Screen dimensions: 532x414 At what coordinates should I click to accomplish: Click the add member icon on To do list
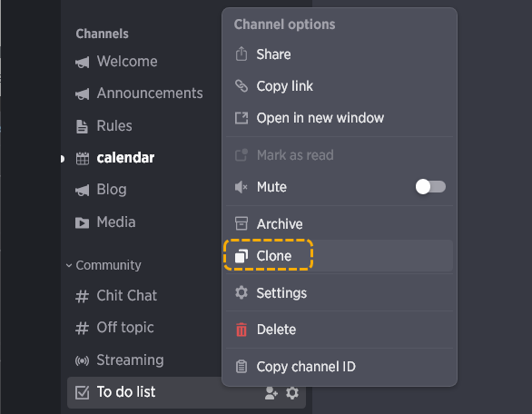point(271,393)
